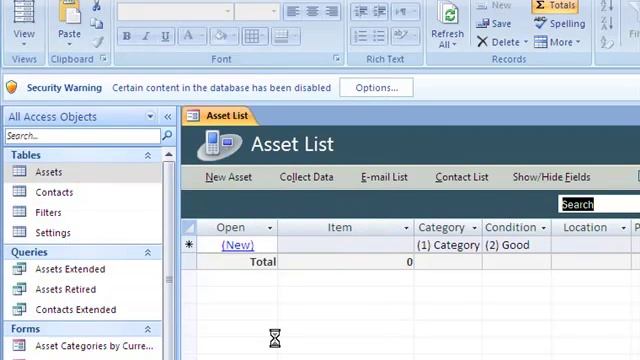Click the Collect Data link

(x=307, y=177)
